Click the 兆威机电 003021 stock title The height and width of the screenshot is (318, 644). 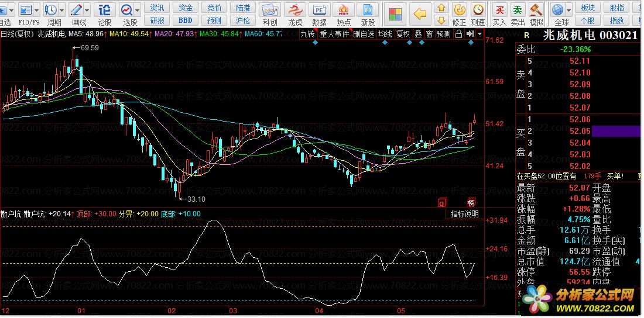point(590,36)
